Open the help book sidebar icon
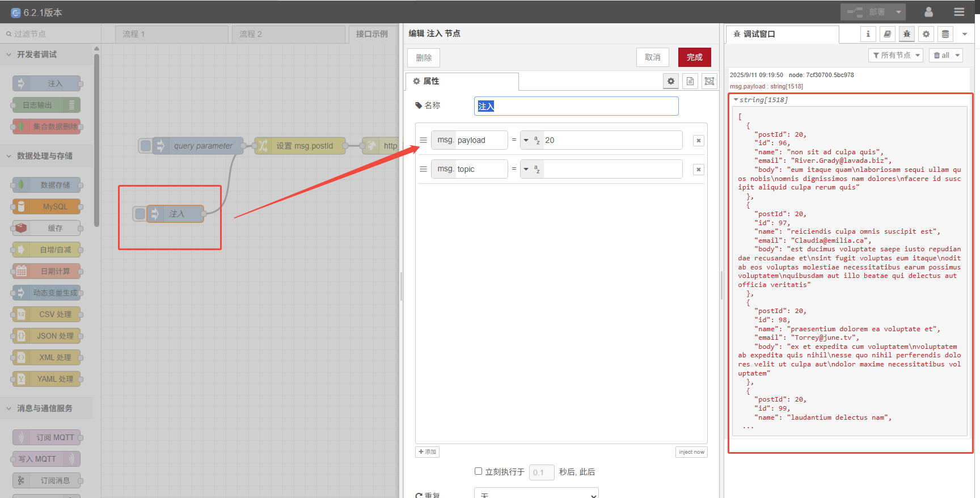 tap(888, 34)
